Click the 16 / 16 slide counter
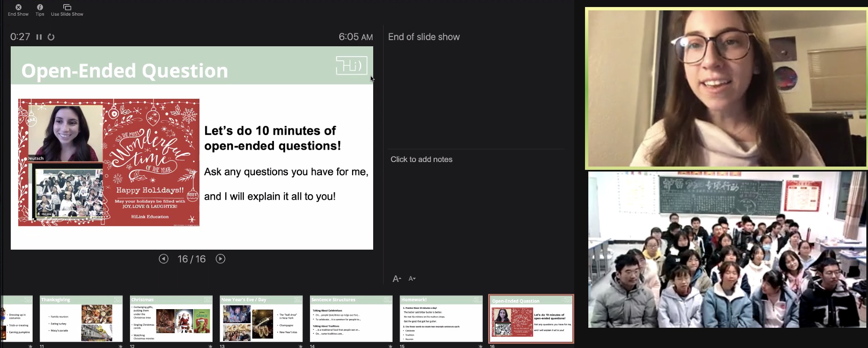This screenshot has height=348, width=868. [x=192, y=259]
